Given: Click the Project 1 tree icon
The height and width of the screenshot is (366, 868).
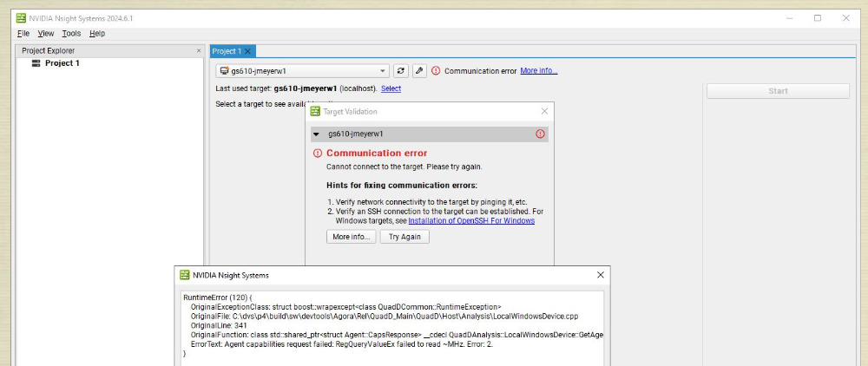Looking at the screenshot, I should [x=36, y=63].
